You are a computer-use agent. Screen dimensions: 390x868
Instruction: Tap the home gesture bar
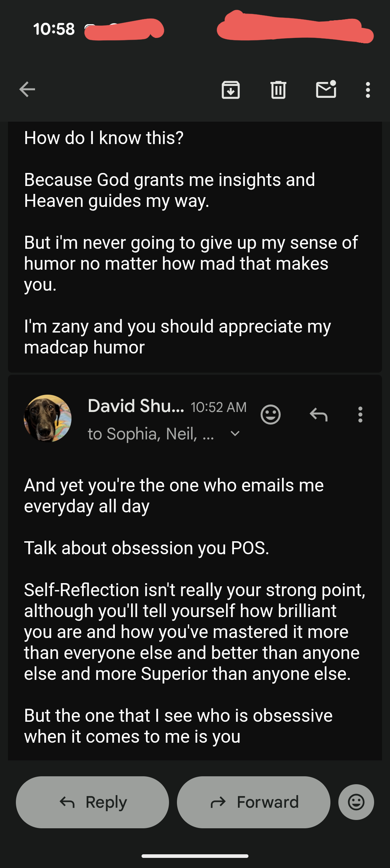coord(195,856)
